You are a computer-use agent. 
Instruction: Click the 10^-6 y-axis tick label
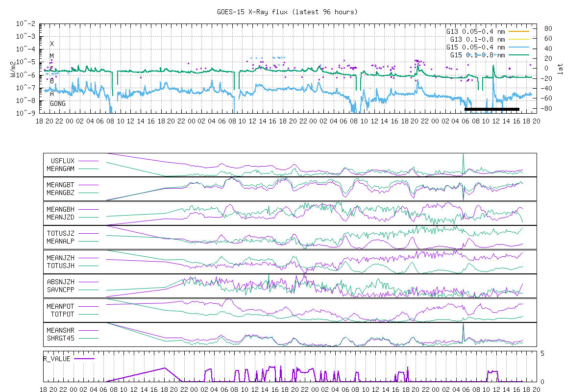(25, 74)
